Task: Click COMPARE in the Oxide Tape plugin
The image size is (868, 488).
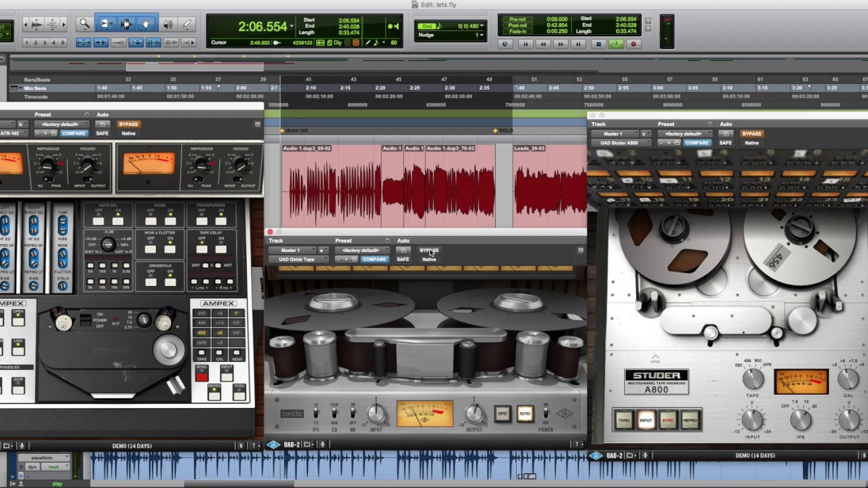Action: tap(374, 260)
